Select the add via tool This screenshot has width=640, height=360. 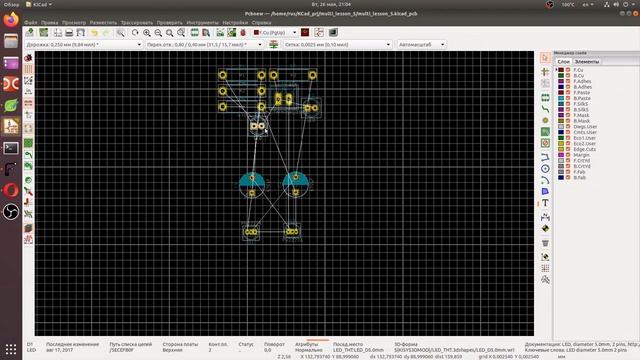click(545, 120)
